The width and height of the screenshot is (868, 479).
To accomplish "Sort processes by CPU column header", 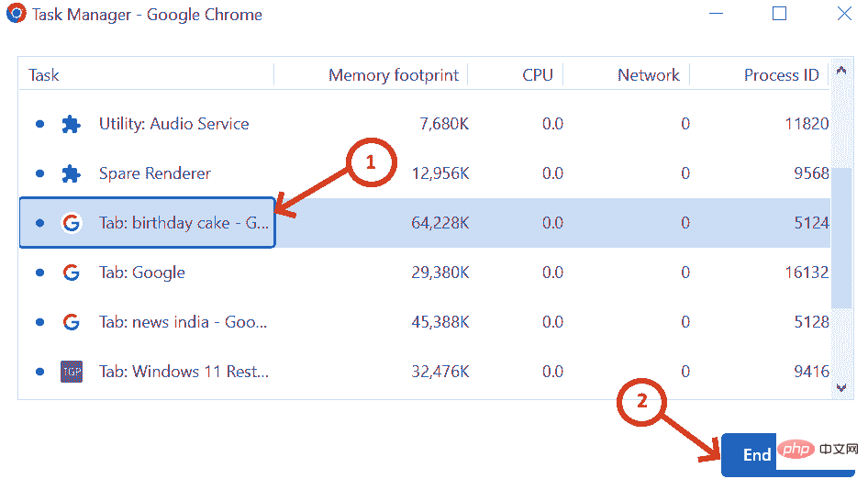I will pyautogui.click(x=537, y=75).
